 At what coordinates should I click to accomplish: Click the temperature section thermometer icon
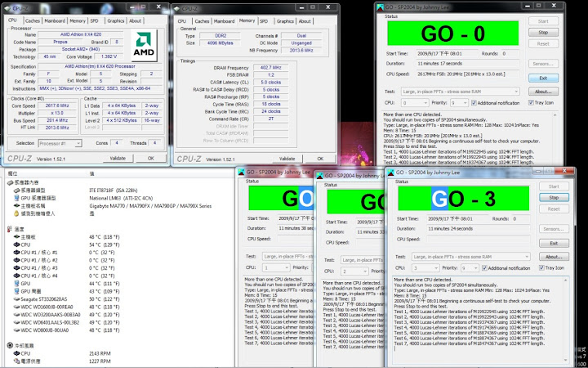point(9,229)
